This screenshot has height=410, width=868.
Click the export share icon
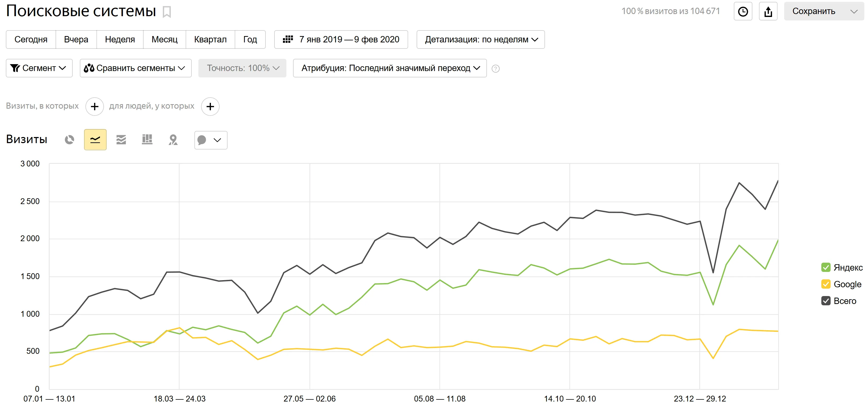tap(768, 11)
